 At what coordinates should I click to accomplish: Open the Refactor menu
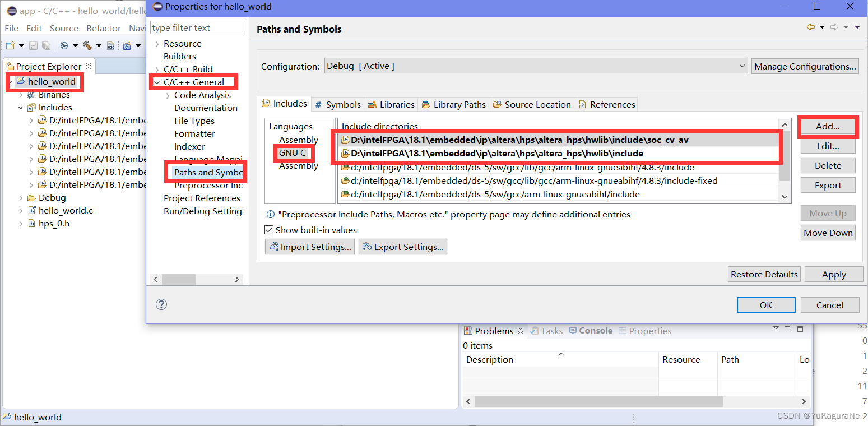point(104,28)
